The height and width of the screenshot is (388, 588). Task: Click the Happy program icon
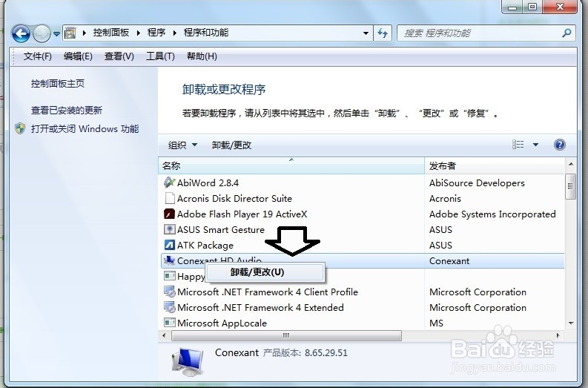170,276
